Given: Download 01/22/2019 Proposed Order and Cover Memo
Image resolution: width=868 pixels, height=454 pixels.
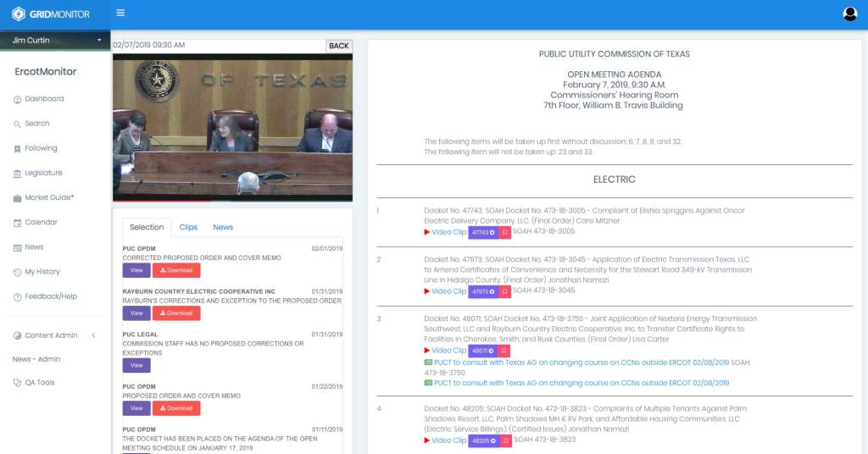Looking at the screenshot, I should pyautogui.click(x=176, y=408).
